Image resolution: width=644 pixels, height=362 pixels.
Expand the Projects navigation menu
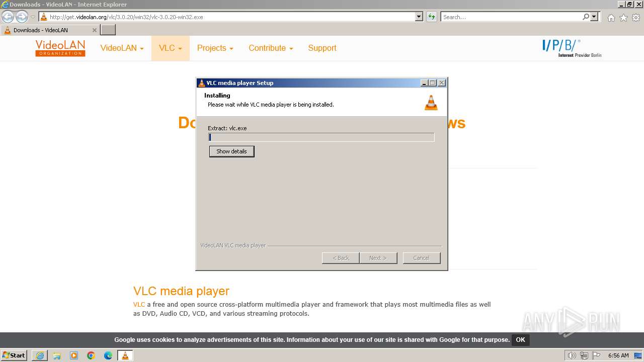[x=215, y=48]
